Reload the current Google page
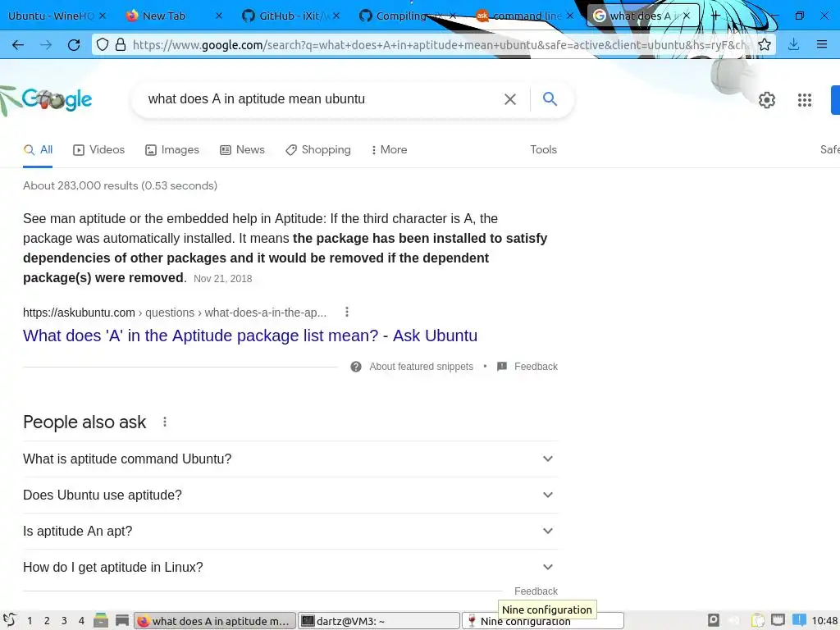The image size is (840, 630). [74, 45]
